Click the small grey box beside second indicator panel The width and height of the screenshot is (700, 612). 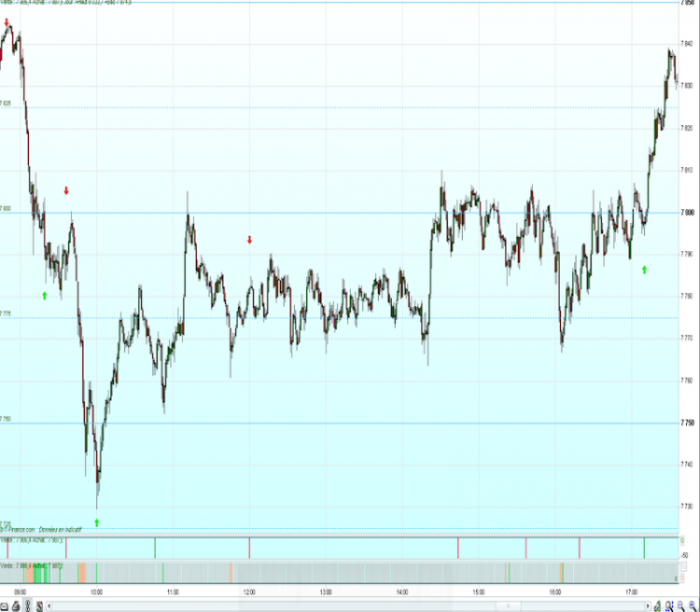683,566
